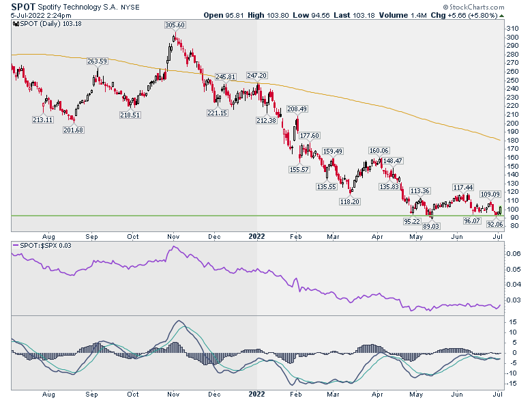Click the Jul label on price chart axis

[x=498, y=237]
